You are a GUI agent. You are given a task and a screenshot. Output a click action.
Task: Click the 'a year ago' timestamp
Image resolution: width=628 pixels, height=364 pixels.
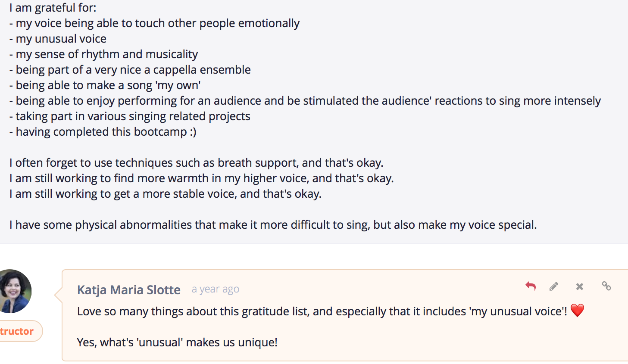(215, 289)
